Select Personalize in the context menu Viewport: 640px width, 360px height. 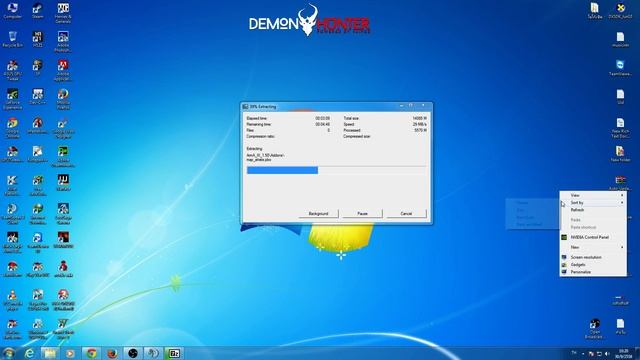point(593,272)
